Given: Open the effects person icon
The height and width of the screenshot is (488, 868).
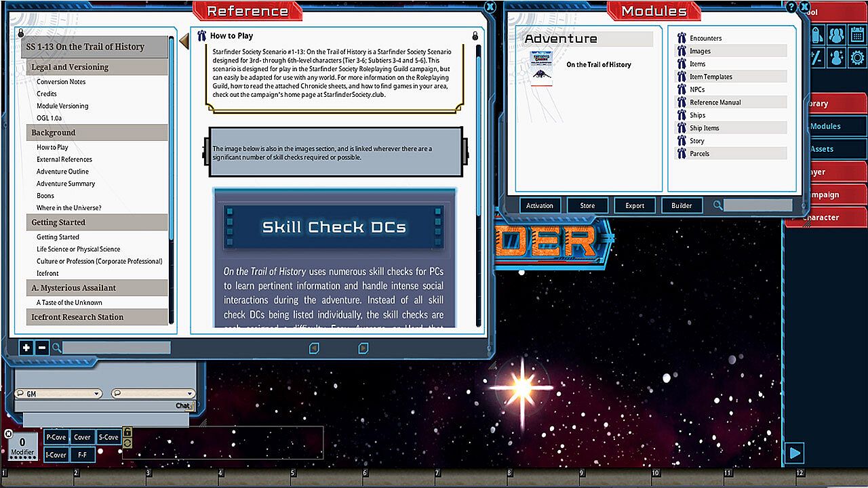Looking at the screenshot, I should tap(836, 57).
